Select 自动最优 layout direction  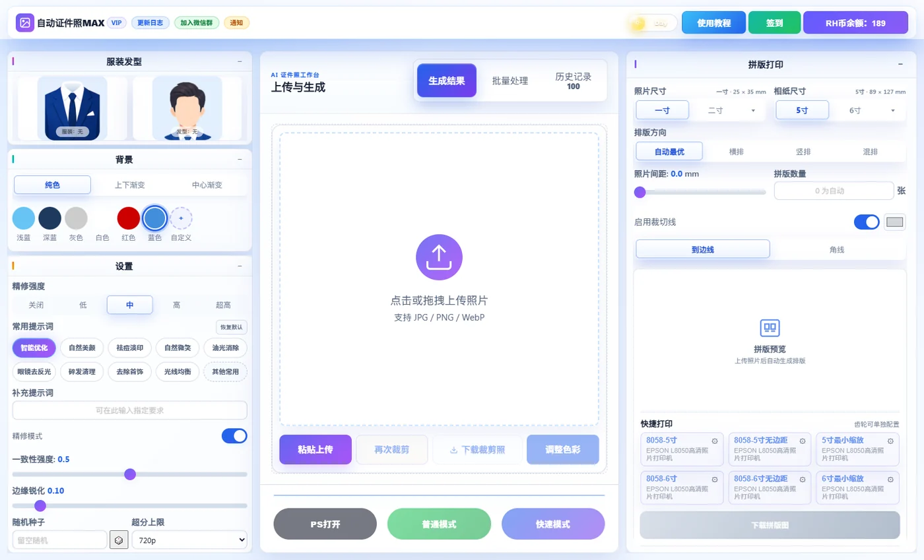(669, 152)
